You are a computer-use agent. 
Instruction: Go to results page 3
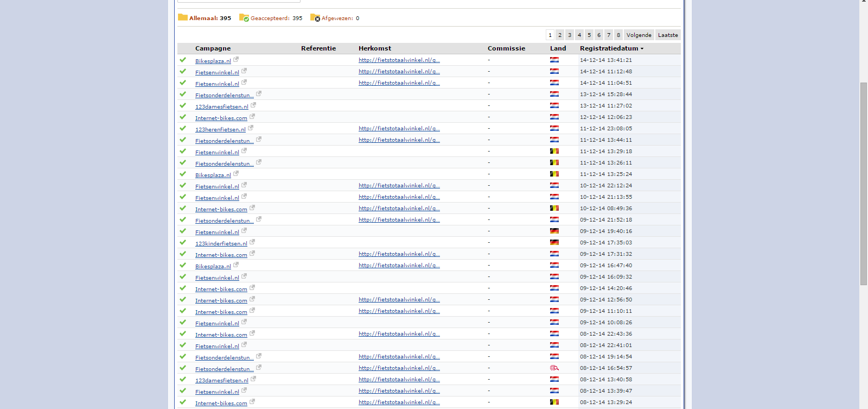point(570,35)
